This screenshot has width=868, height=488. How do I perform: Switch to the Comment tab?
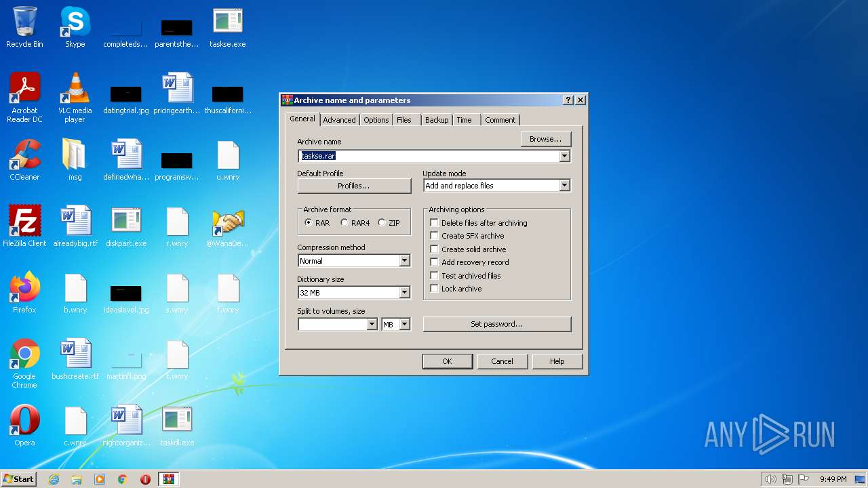(x=500, y=120)
